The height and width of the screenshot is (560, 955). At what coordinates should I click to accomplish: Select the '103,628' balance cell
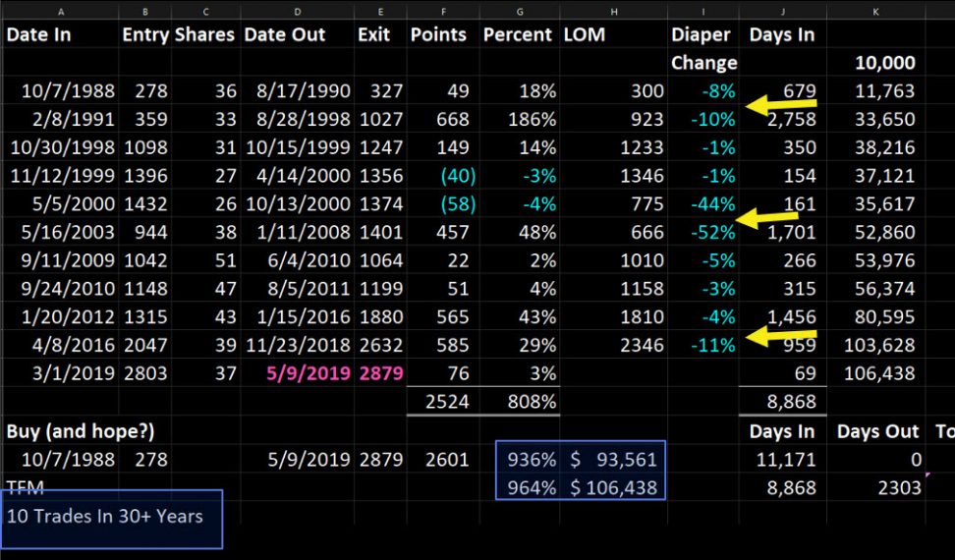click(x=875, y=345)
